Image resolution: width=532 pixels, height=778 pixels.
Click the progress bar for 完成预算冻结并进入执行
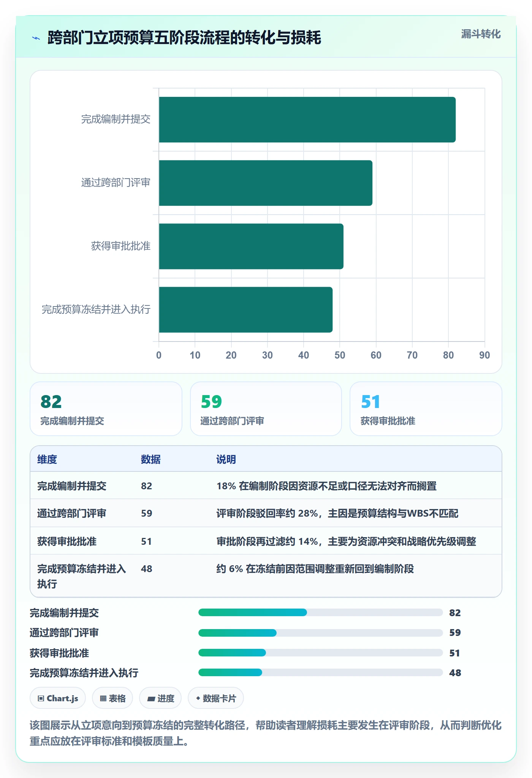click(321, 672)
